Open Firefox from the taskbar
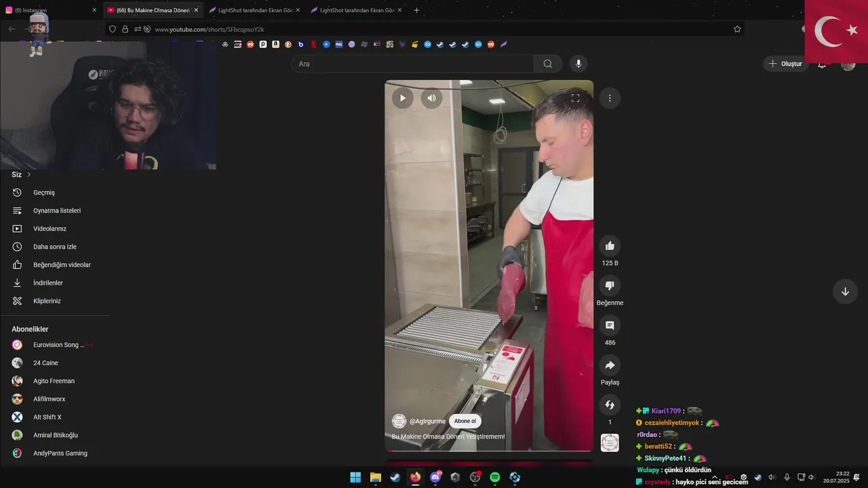 tap(415, 477)
